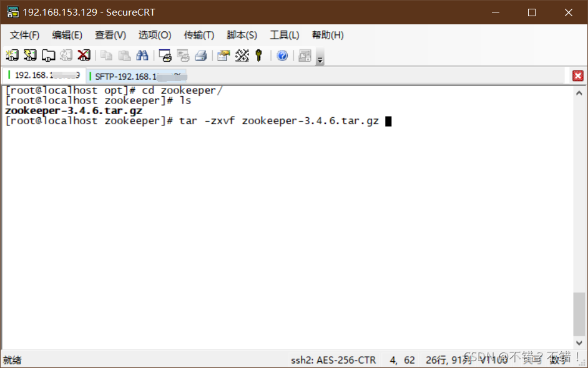Close the active tab with red X
The image size is (588, 368).
pos(578,76)
